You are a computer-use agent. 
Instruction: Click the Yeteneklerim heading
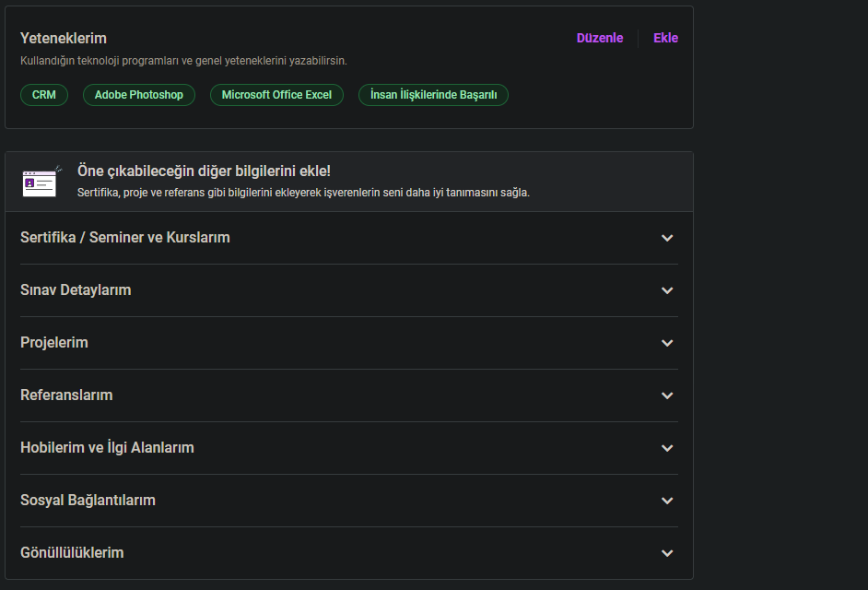click(x=64, y=38)
